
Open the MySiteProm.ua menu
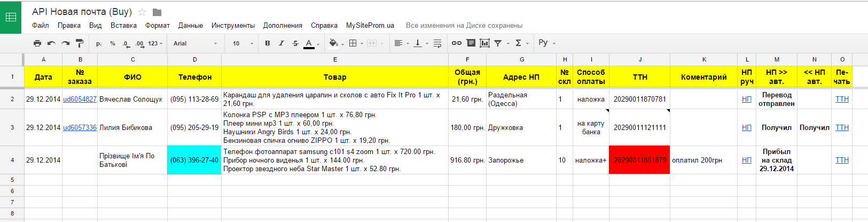pos(370,25)
